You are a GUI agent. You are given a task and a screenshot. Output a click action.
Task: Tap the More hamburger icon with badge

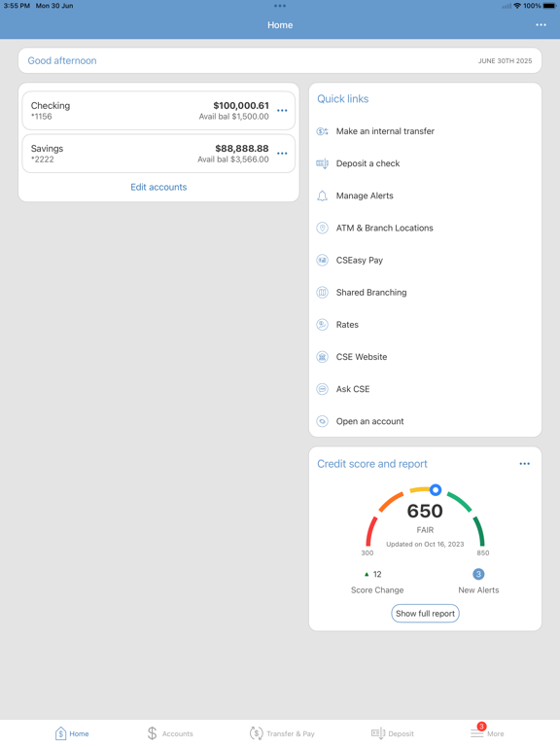click(477, 731)
